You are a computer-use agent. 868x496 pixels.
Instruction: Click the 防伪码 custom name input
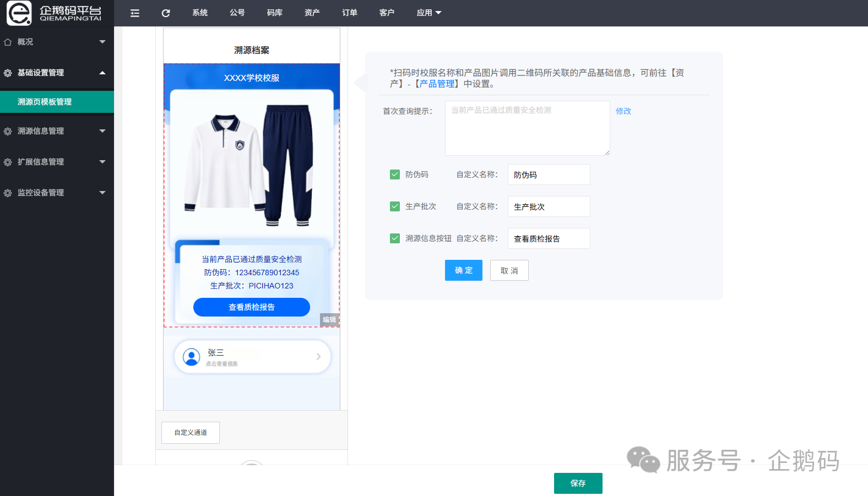click(549, 175)
